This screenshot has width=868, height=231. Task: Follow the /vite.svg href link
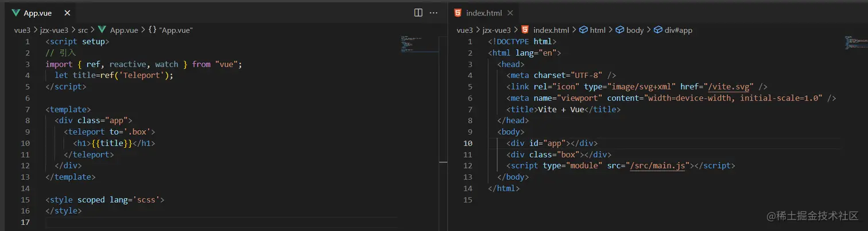729,87
